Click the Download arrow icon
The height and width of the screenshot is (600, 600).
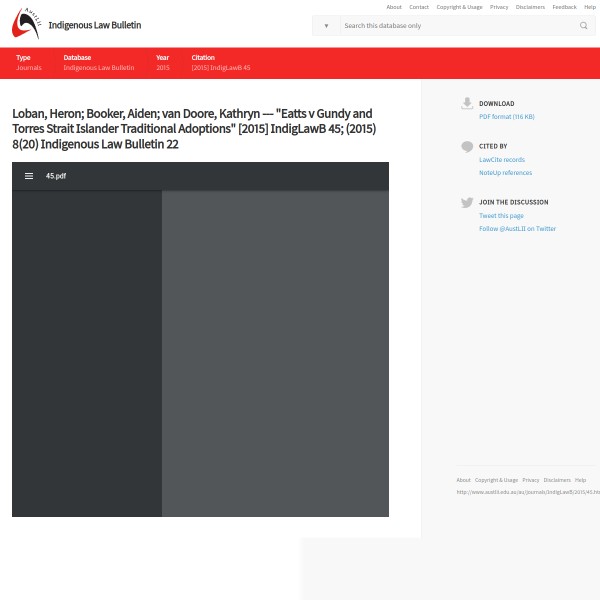tap(467, 103)
